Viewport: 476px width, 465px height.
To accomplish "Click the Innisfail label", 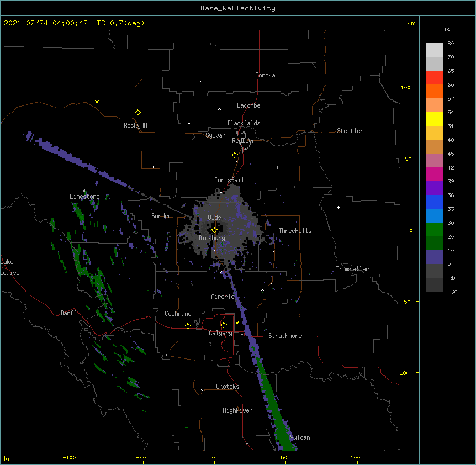I will (x=229, y=180).
